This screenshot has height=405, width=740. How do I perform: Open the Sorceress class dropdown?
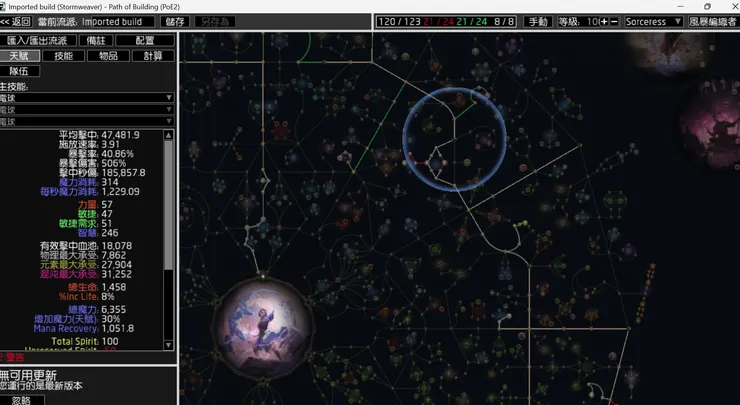coord(653,22)
